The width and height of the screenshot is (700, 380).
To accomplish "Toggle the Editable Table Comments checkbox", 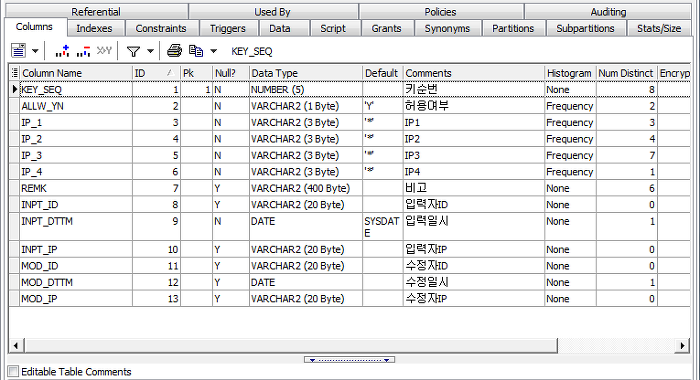I will click(13, 371).
